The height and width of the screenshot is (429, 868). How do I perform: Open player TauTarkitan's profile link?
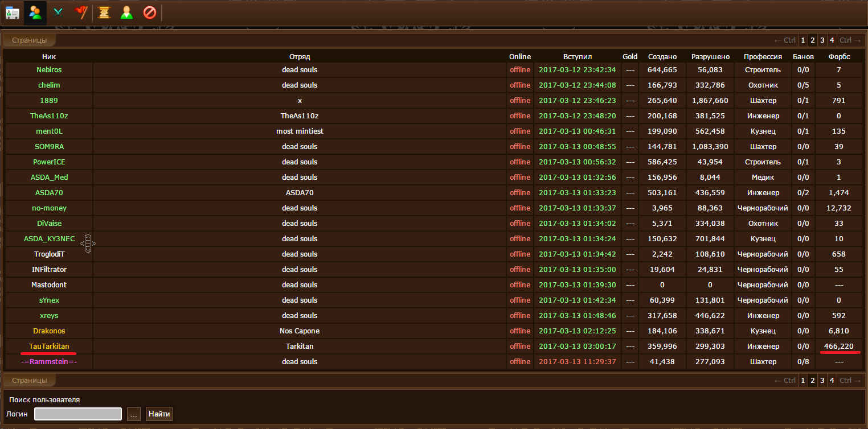[49, 346]
